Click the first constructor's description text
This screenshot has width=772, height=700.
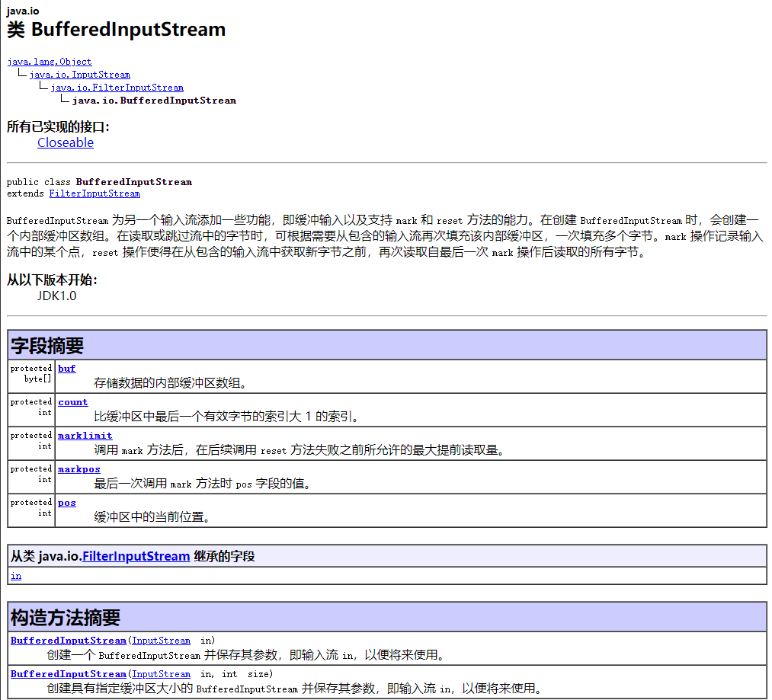[x=247, y=655]
